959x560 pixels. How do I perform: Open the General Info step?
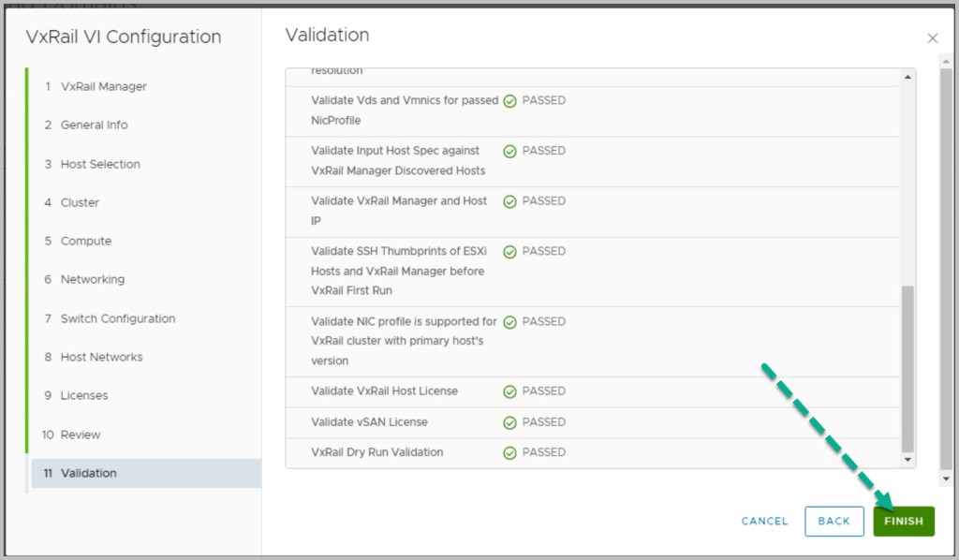(x=94, y=125)
